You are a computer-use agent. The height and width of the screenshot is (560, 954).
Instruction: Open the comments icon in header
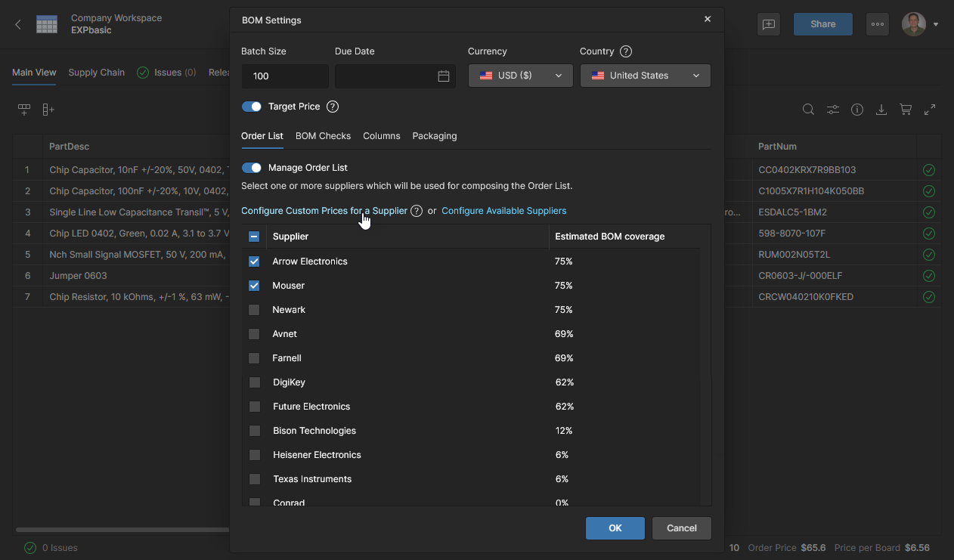[768, 24]
